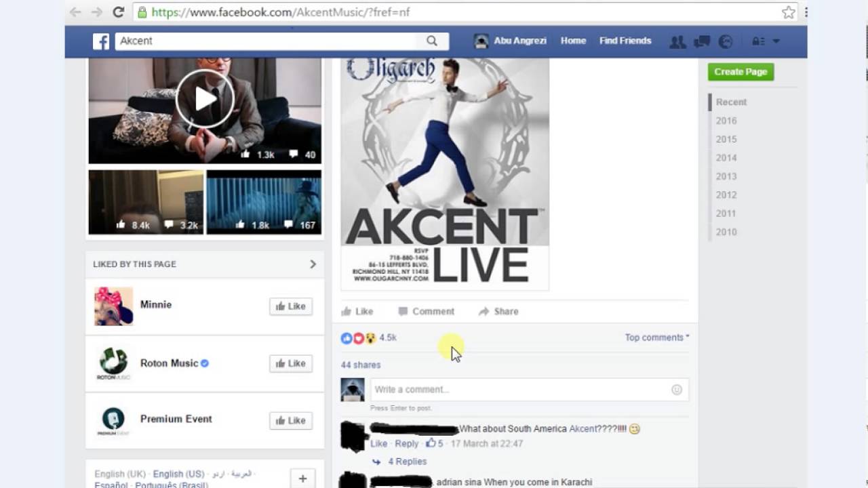The width and height of the screenshot is (868, 488).
Task: Open Roton Music page link
Action: (x=169, y=363)
